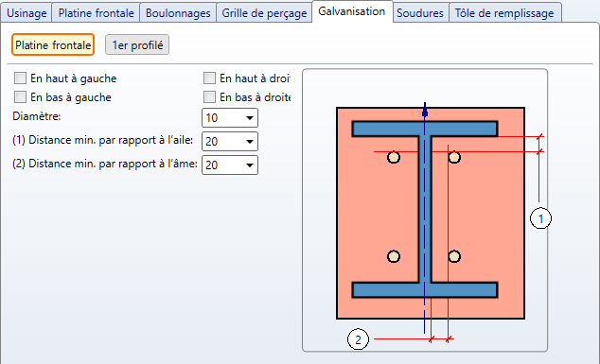This screenshot has width=600, height=364.
Task: Click the circled number 1 marker in diagram
Action: point(540,218)
